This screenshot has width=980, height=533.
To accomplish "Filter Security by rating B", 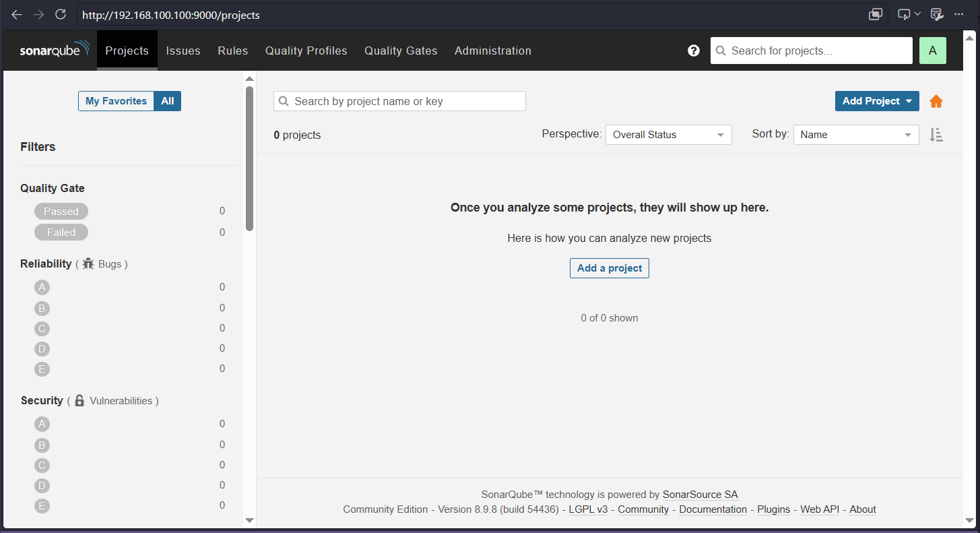I will (42, 445).
